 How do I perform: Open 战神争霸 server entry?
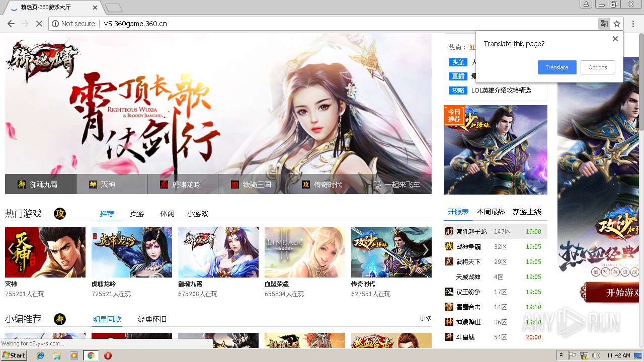(x=496, y=247)
